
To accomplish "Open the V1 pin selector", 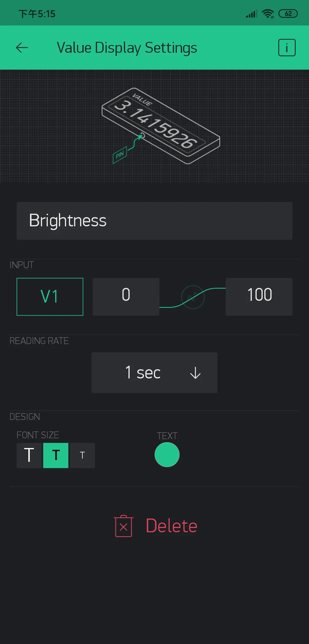I will click(50, 297).
